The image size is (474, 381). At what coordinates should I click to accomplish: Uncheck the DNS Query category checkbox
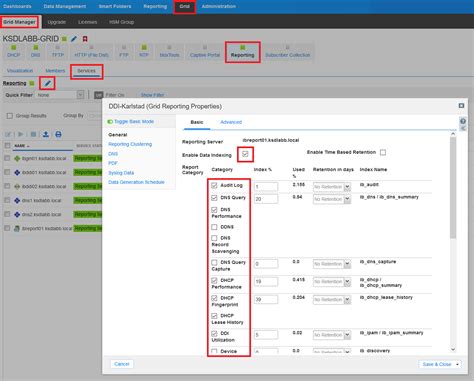(x=214, y=198)
